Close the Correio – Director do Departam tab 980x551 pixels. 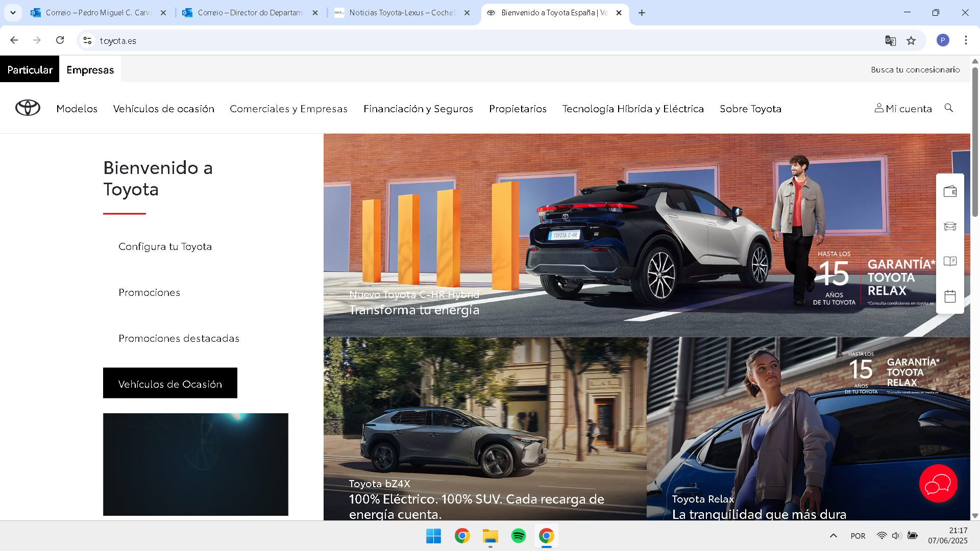[x=315, y=13]
